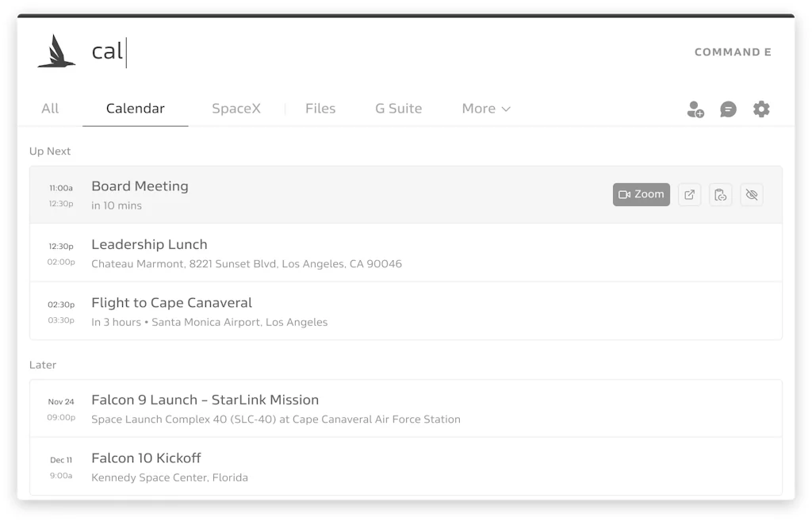812x521 pixels.
Task: Go to the G Suite tab
Action: pos(398,109)
